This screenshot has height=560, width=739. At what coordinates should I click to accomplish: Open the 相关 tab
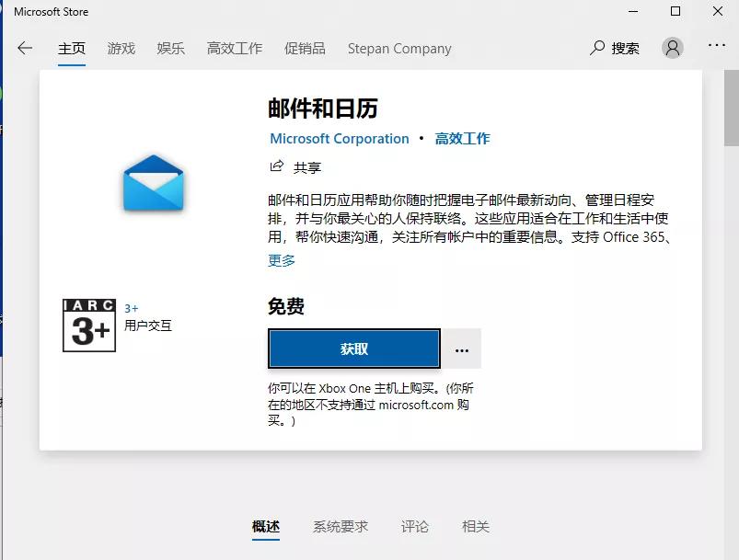point(474,527)
